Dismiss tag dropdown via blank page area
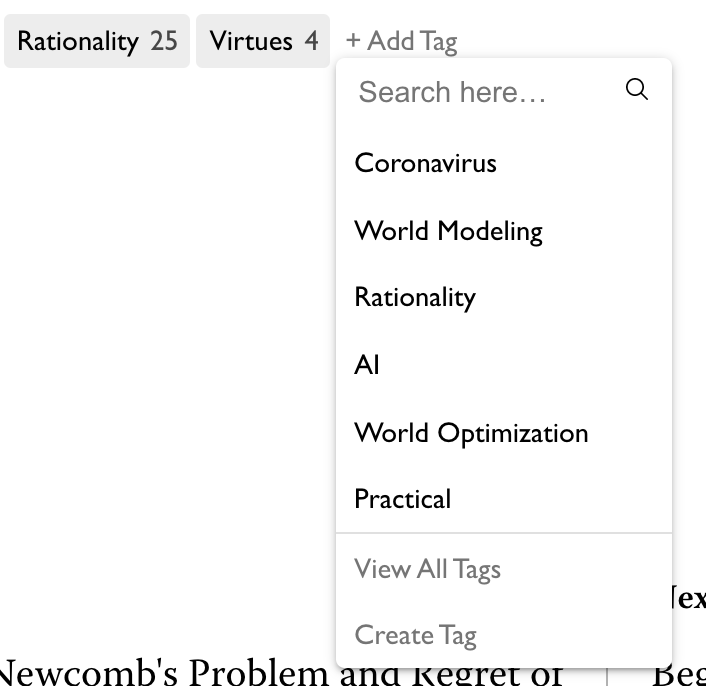This screenshot has width=706, height=686. 167,315
